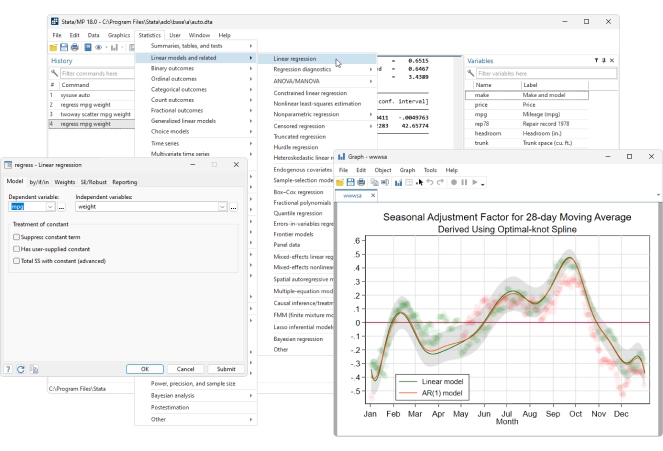
Task: Click the OK button in regress dialog
Action: (144, 369)
